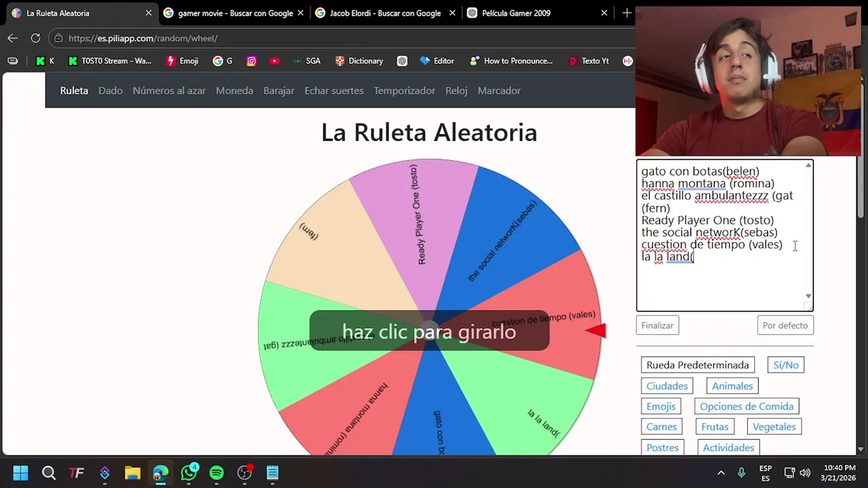868x488 pixels.
Task: Switch to gamer movie Google tab
Action: (x=235, y=13)
